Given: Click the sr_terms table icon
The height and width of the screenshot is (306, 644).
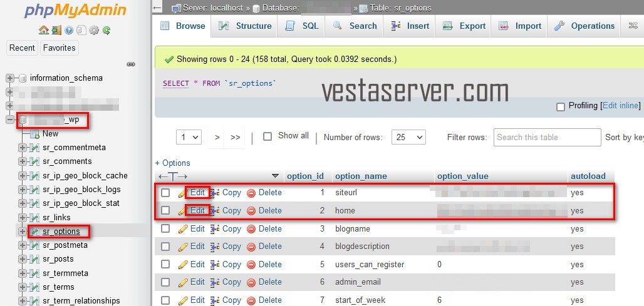Looking at the screenshot, I should (35, 287).
